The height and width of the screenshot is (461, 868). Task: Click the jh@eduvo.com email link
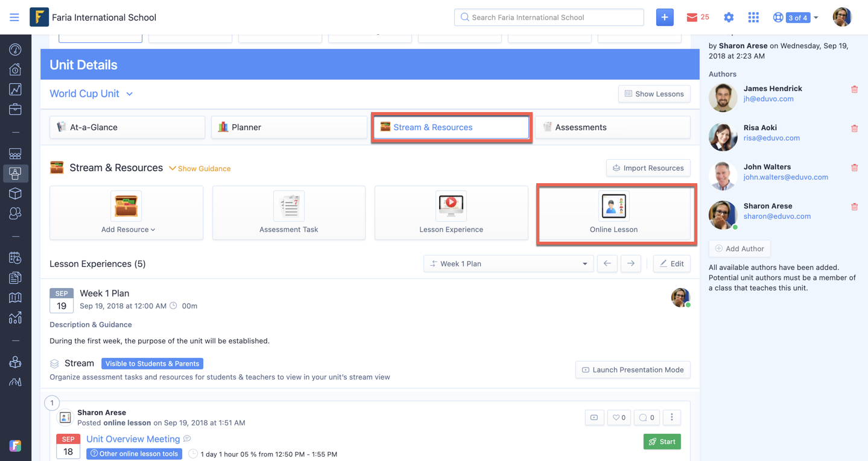(768, 99)
